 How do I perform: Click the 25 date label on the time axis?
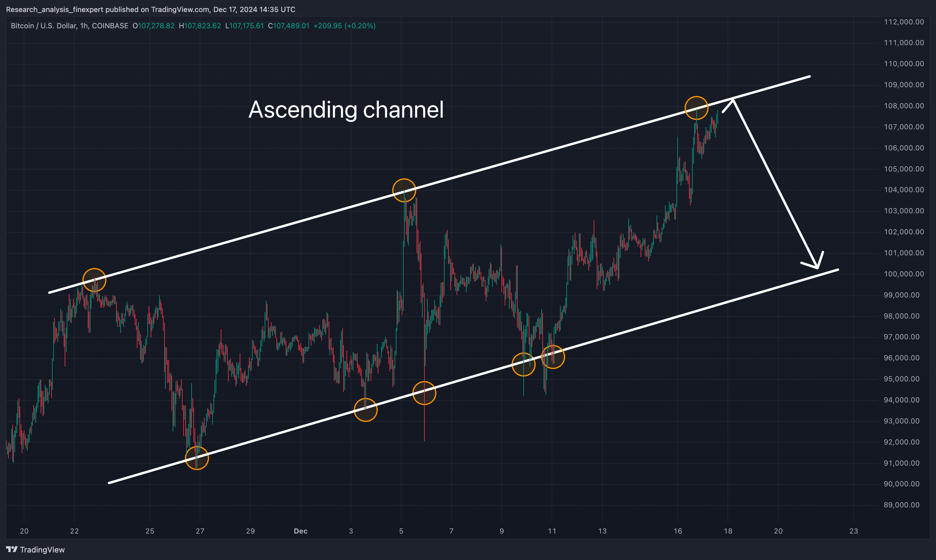(150, 531)
